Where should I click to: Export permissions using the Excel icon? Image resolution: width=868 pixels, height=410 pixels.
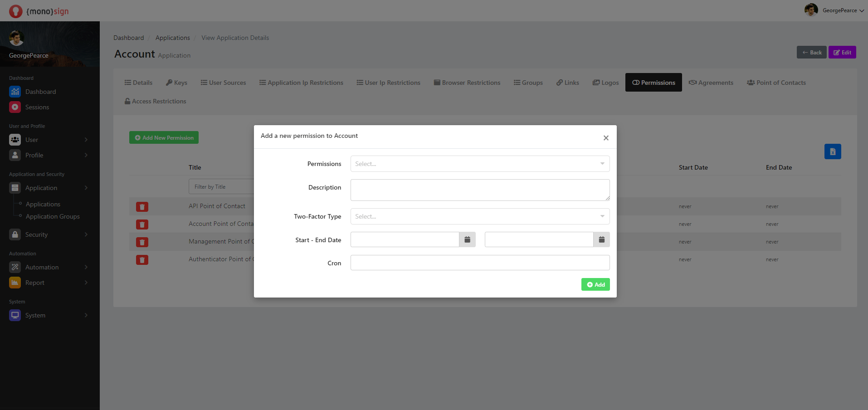pos(832,151)
